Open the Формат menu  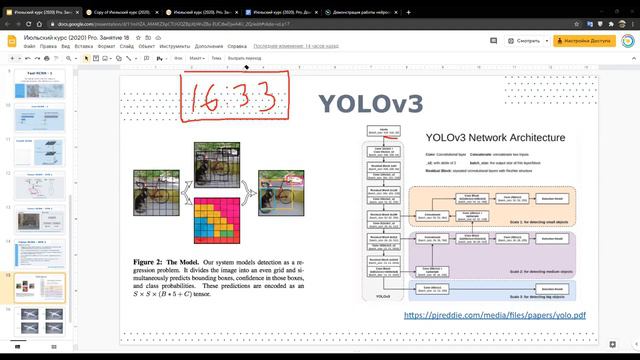pos(107,47)
